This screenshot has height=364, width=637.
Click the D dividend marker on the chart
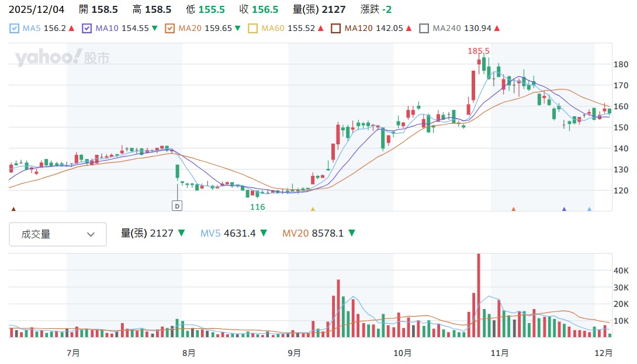[x=177, y=205]
